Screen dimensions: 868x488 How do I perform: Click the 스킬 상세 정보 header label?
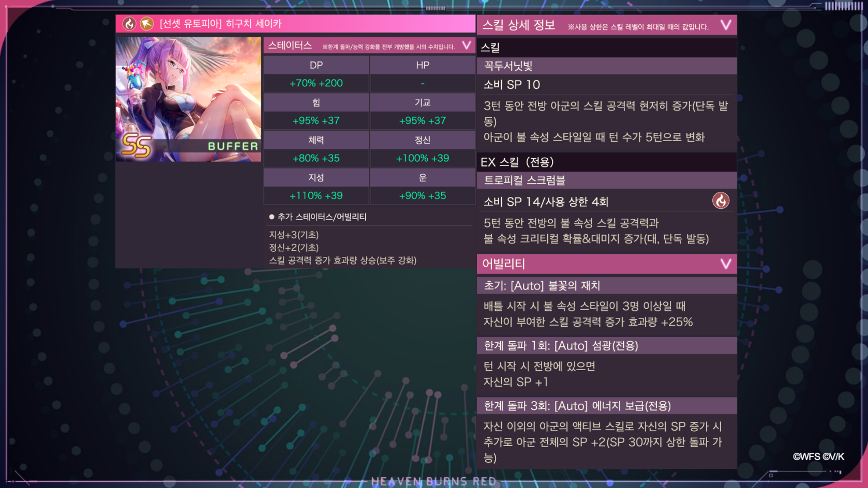pyautogui.click(x=519, y=25)
